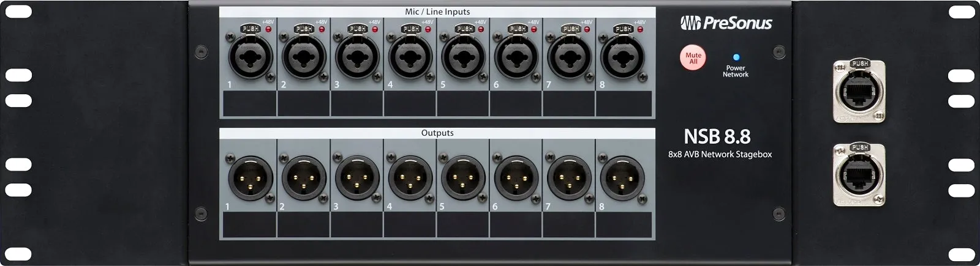Click the +48V LED on input 4
The height and width of the screenshot is (266, 980).
(x=428, y=29)
